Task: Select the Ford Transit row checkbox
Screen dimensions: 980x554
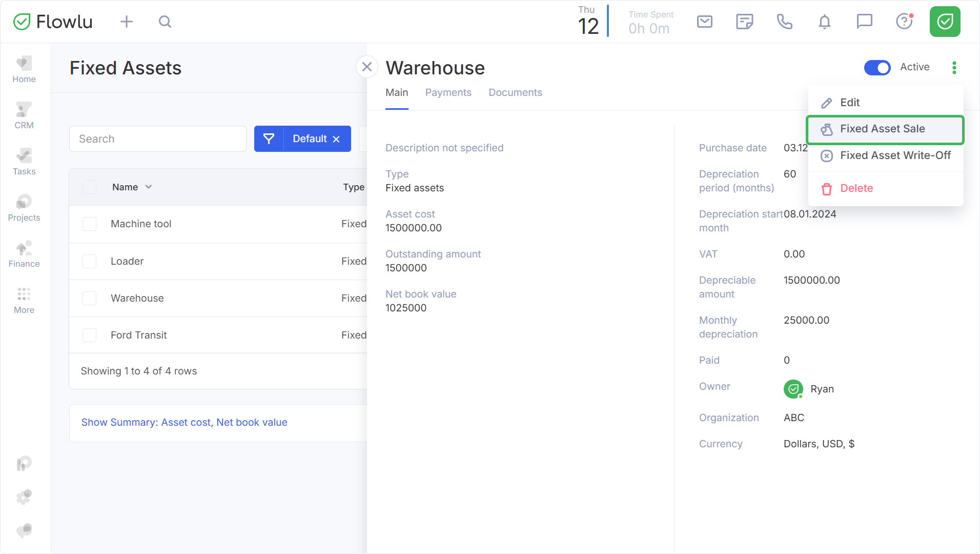Action: click(90, 335)
